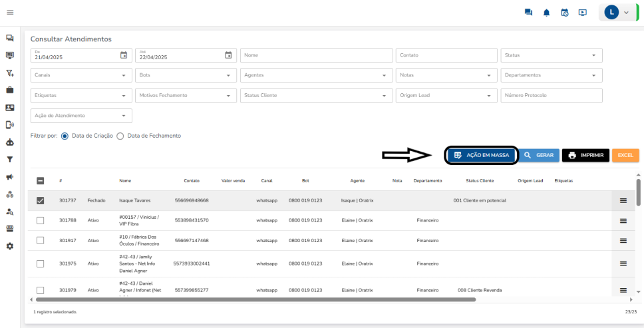This screenshot has width=644, height=328.
Task: Open the robot bot icon in sidebar
Action: pyautogui.click(x=10, y=142)
